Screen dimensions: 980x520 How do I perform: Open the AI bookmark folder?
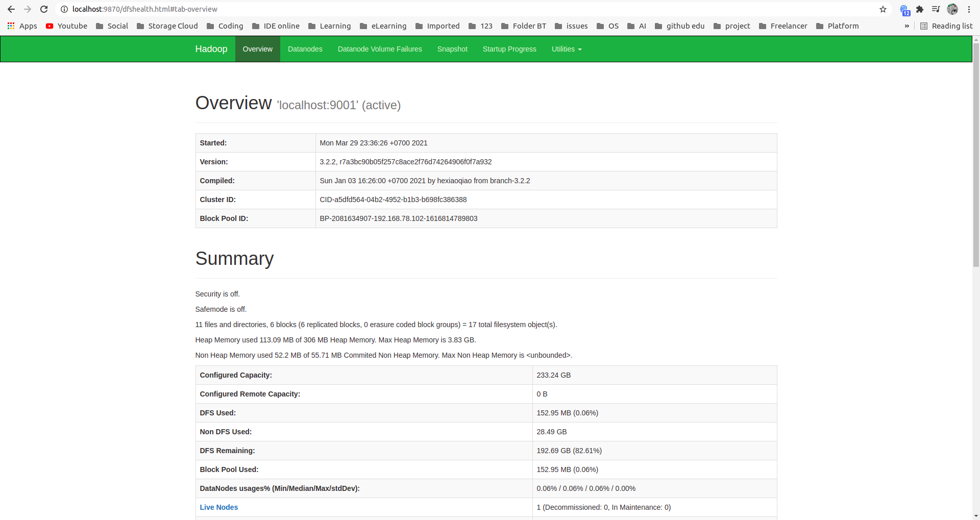(637, 26)
